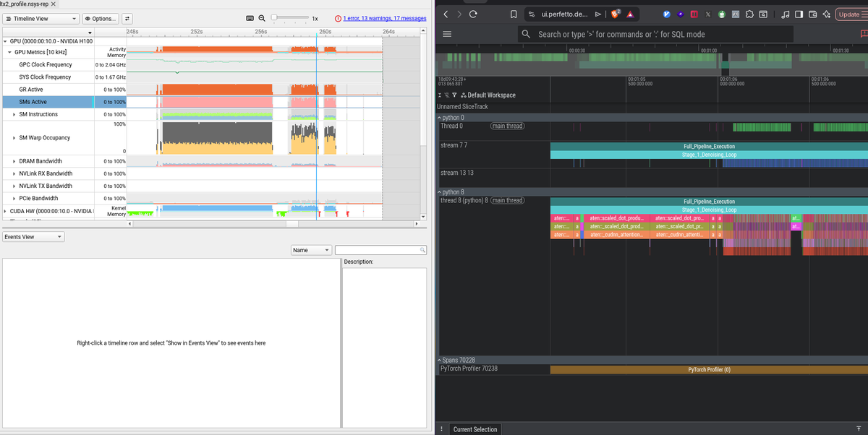This screenshot has width=868, height=435.
Task: Reload the Perfetto browser page
Action: tap(473, 14)
